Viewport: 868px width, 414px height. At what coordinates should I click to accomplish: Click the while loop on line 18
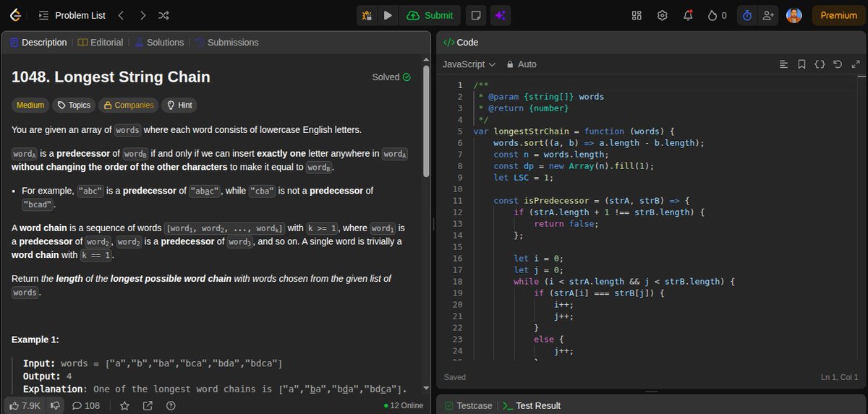pyautogui.click(x=624, y=281)
